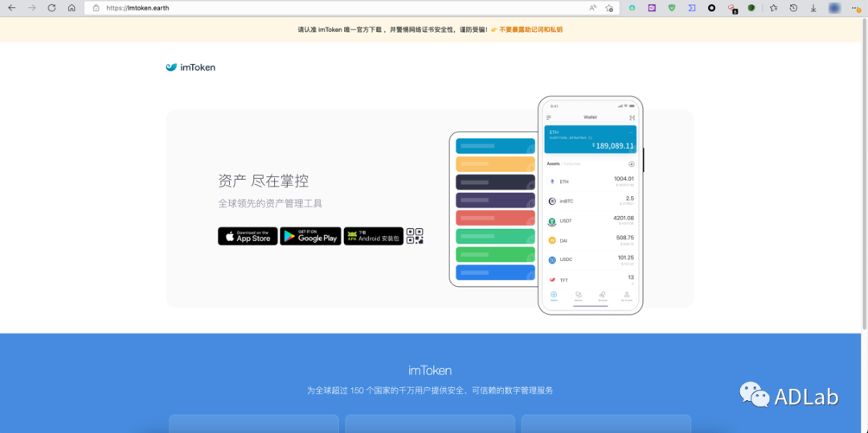Add this page to favorites
The height and width of the screenshot is (433, 868).
coord(609,8)
